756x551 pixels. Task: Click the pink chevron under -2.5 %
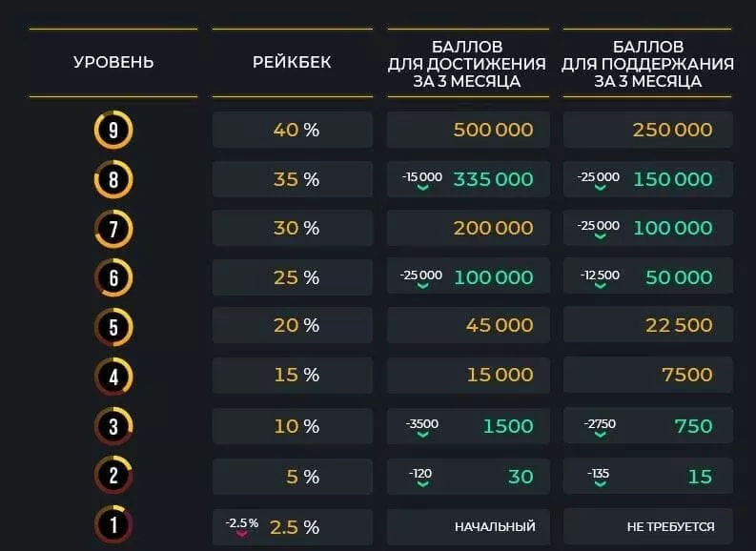241,534
